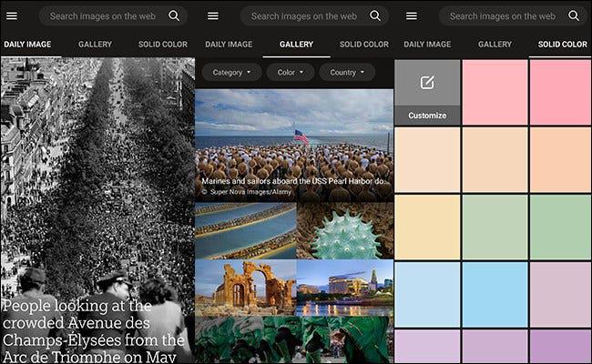Expand the Color filter dropdown
The height and width of the screenshot is (364, 592).
coord(290,72)
